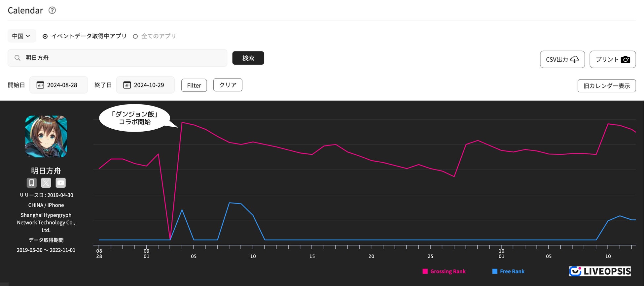The width and height of the screenshot is (644, 286).
Task: Click the Grossing Rank legend label
Action: coord(448,271)
